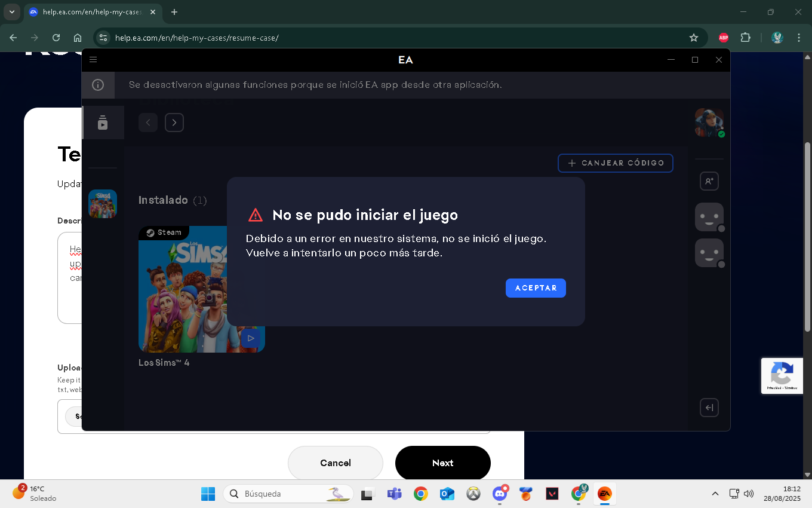
Task: Open The Sims 4 sidebar thumbnail
Action: click(x=103, y=204)
